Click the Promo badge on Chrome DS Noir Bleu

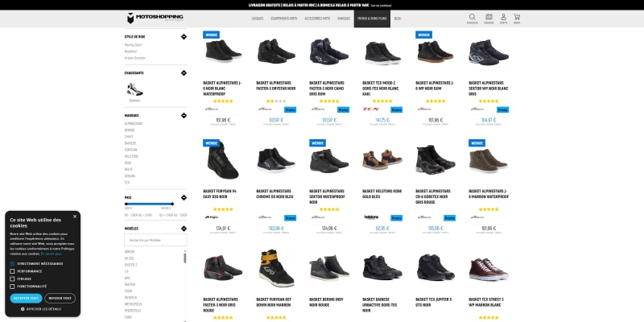(x=290, y=218)
